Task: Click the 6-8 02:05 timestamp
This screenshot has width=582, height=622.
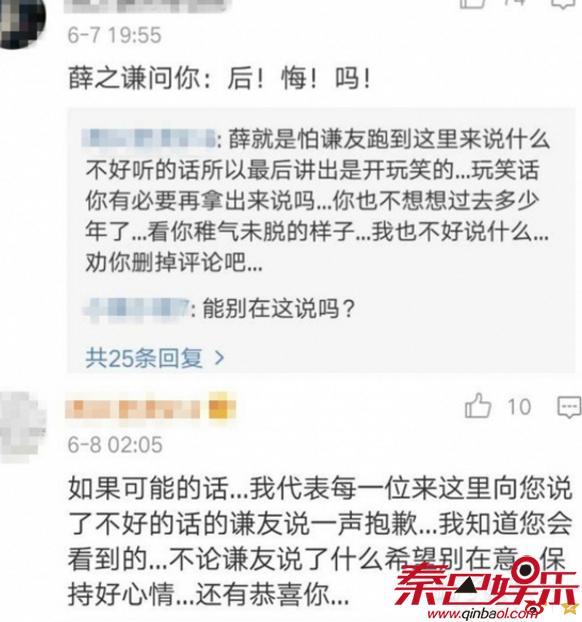Action: click(115, 444)
